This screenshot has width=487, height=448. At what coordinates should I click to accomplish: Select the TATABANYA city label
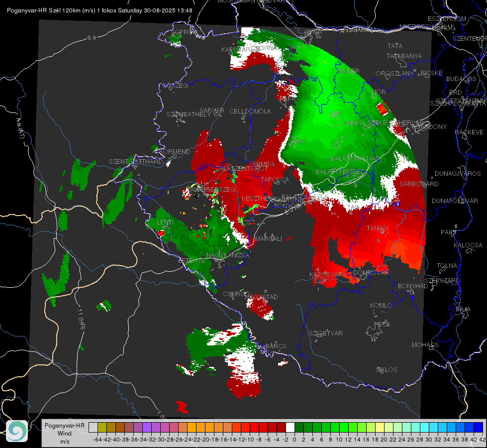(404, 56)
